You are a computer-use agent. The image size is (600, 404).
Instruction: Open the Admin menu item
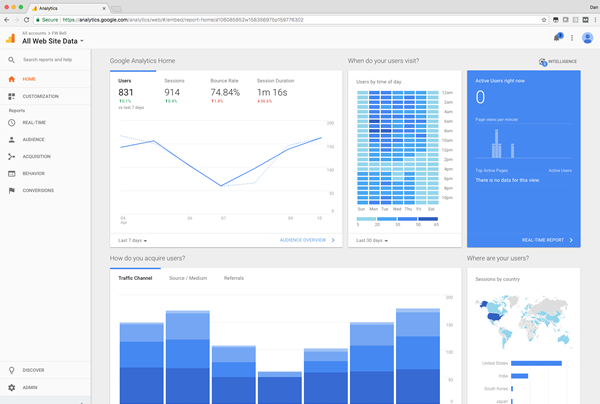(x=45, y=388)
